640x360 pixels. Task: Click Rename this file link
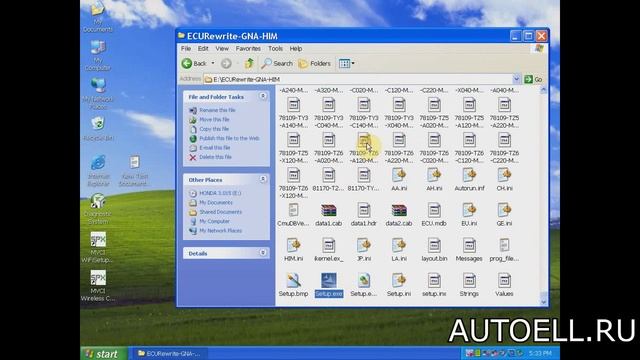[217, 110]
